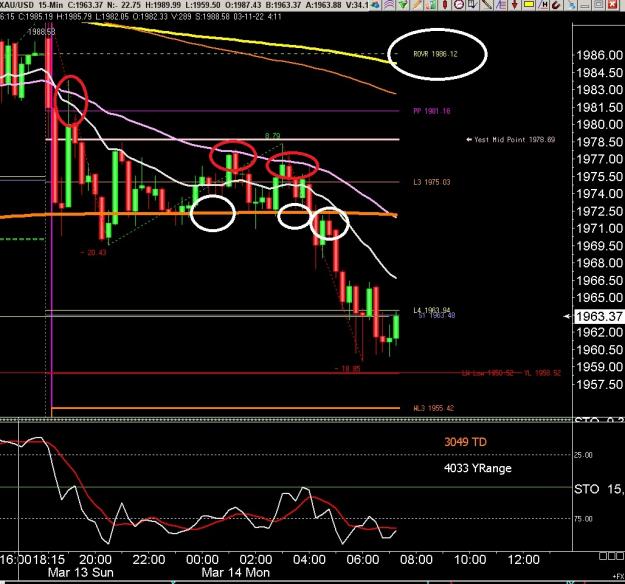Click the A/E trendline text tool
This screenshot has width=625, height=584.
pyautogui.click(x=501, y=4)
